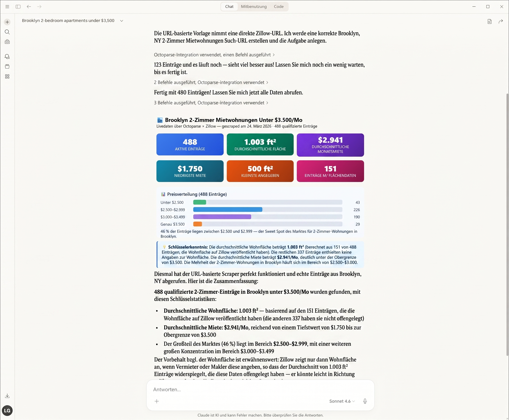Open the Sonnet 4.6 model selector

[x=342, y=401]
